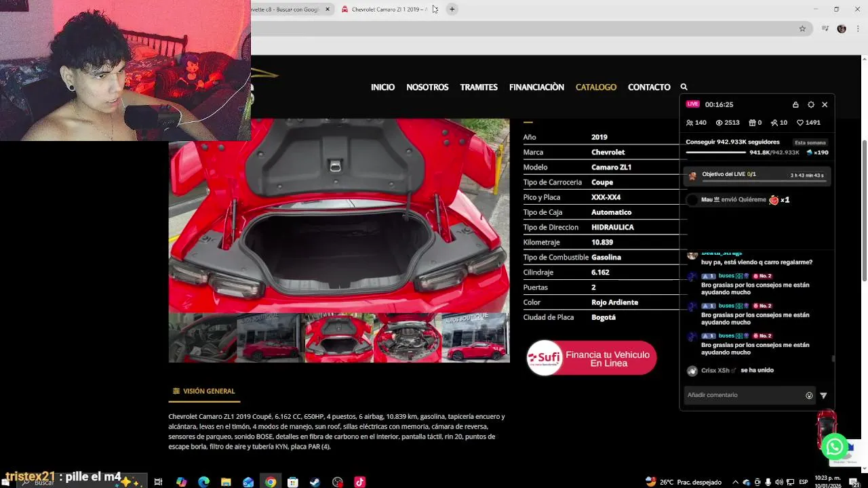This screenshot has height=488, width=868.
Task: Open the VISIÓN GENERAL section tab
Action: [203, 391]
